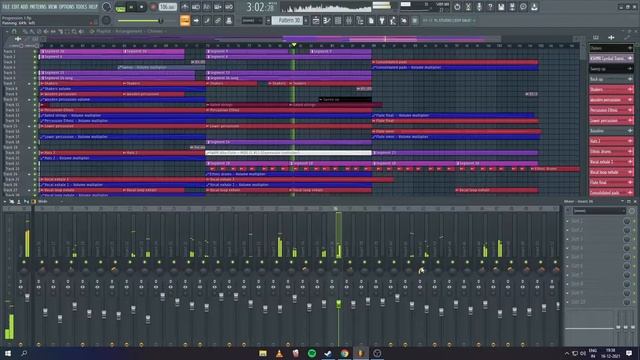Expand arrow on Sweep up picker item

click(630, 69)
